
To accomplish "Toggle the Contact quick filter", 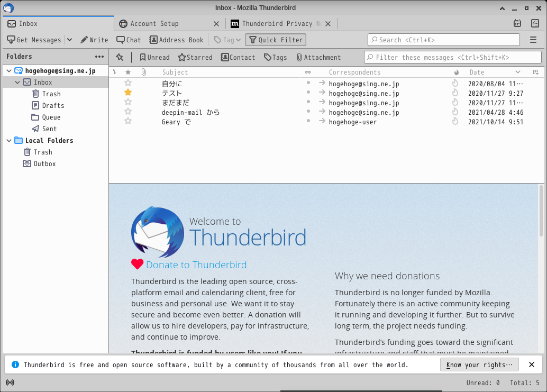I will pos(238,57).
